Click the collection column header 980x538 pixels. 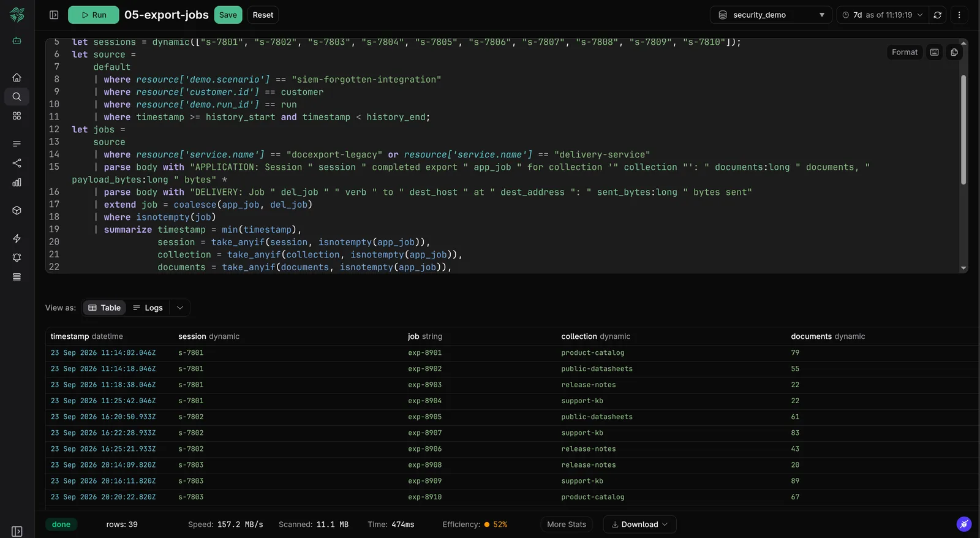pos(596,336)
